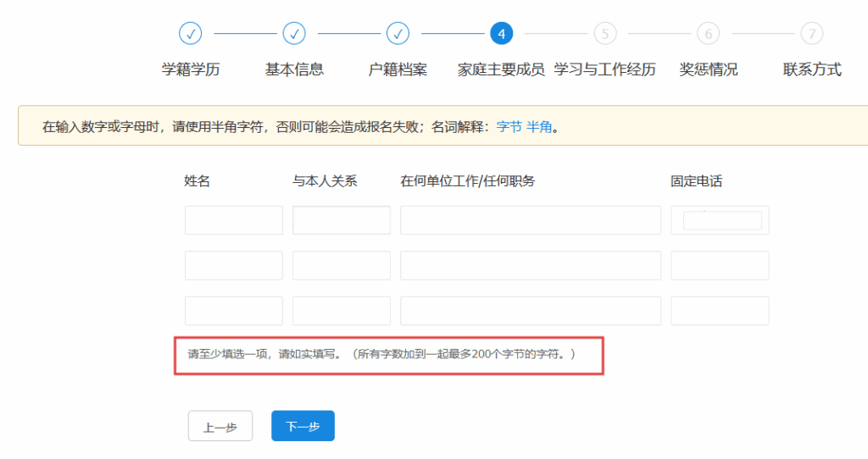Focus the first row 与本人关系 field

tap(341, 220)
